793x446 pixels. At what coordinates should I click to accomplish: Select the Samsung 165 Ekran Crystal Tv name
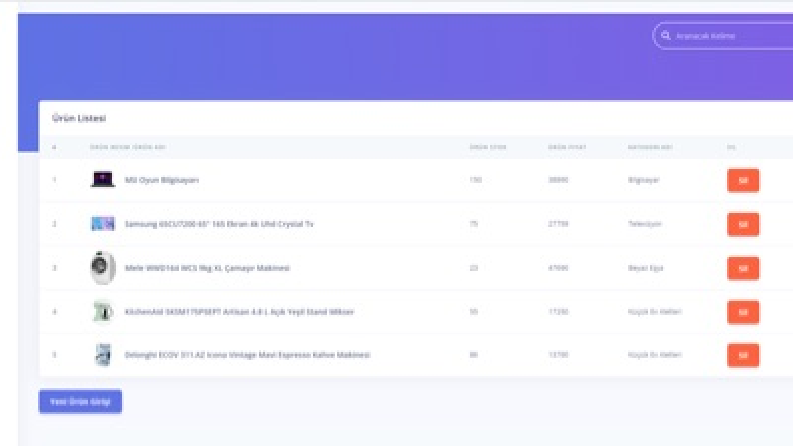pyautogui.click(x=219, y=224)
